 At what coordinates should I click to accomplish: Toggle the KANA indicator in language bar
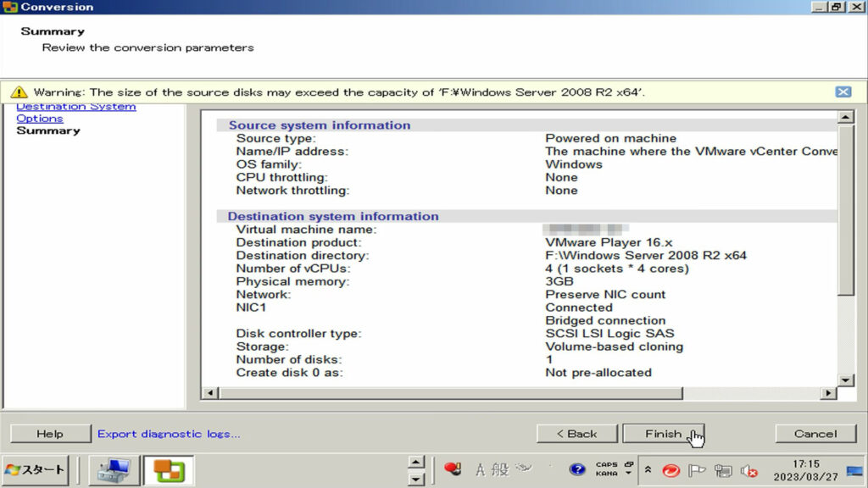(x=606, y=474)
